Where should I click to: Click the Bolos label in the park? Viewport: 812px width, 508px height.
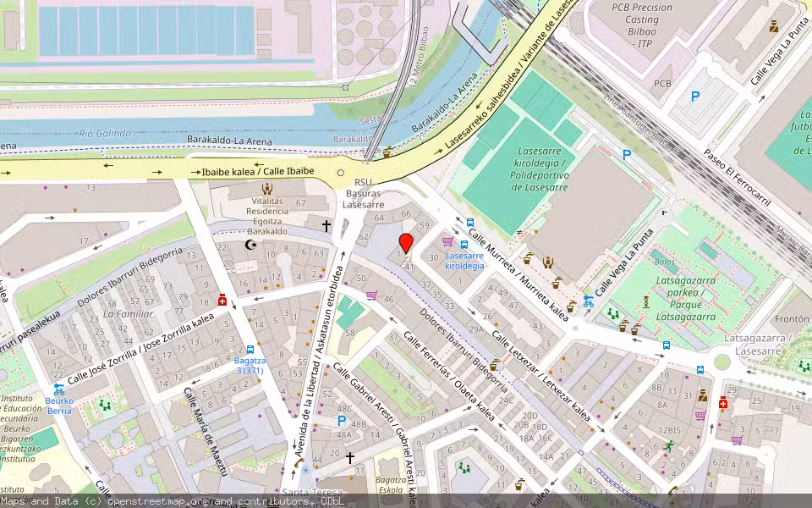click(665, 262)
